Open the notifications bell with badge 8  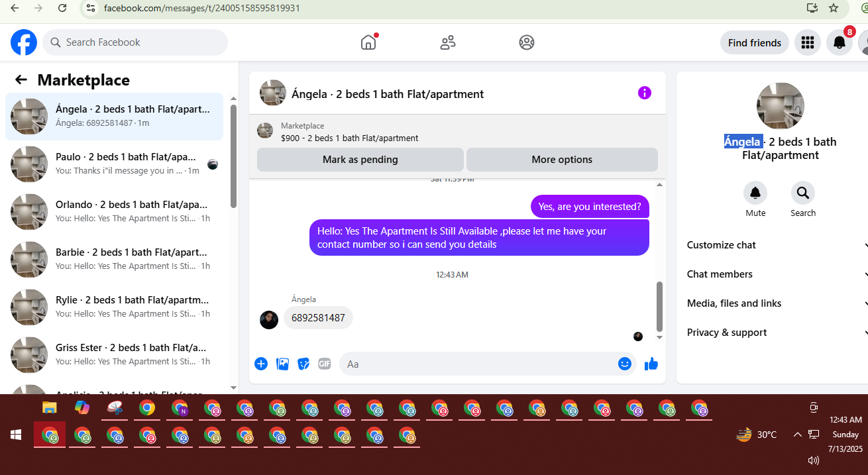tap(840, 42)
